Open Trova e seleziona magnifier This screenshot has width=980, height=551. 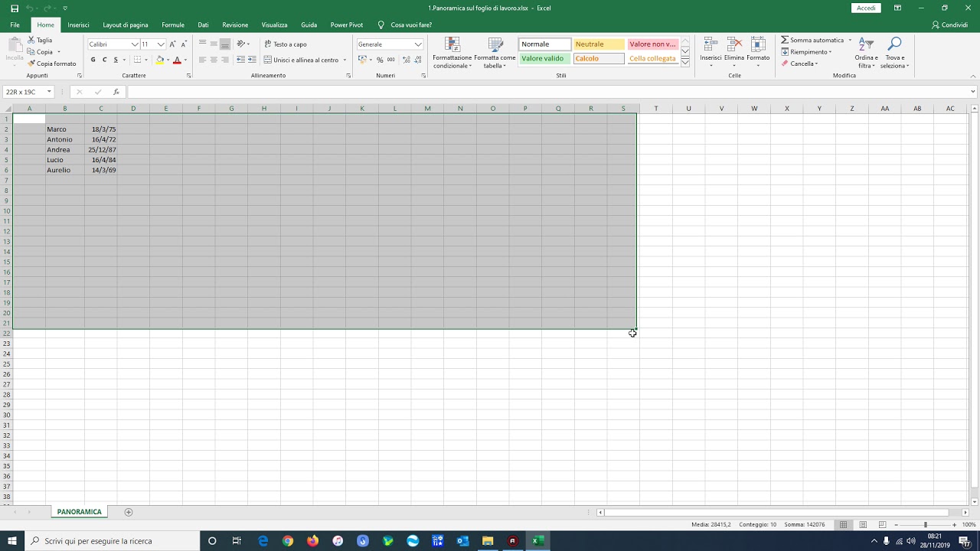point(894,52)
